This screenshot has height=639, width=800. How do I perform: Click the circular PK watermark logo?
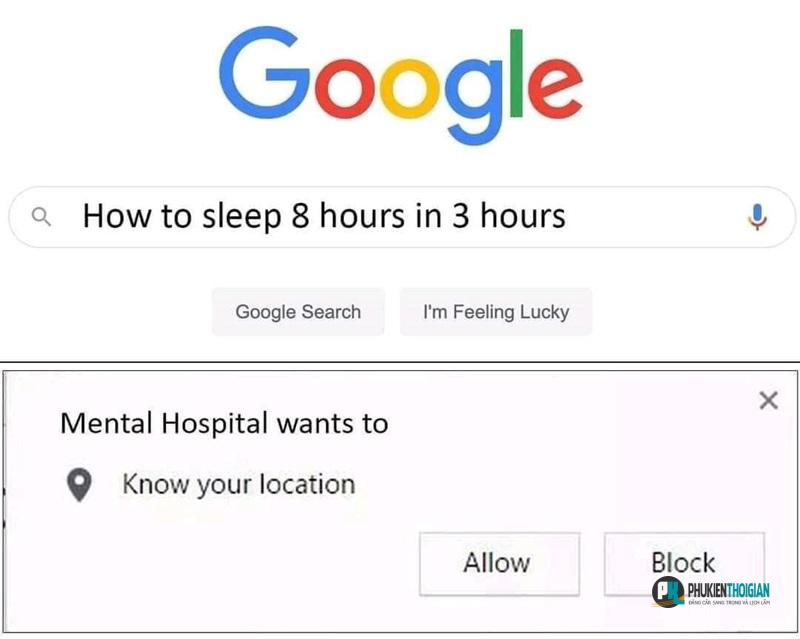668,592
